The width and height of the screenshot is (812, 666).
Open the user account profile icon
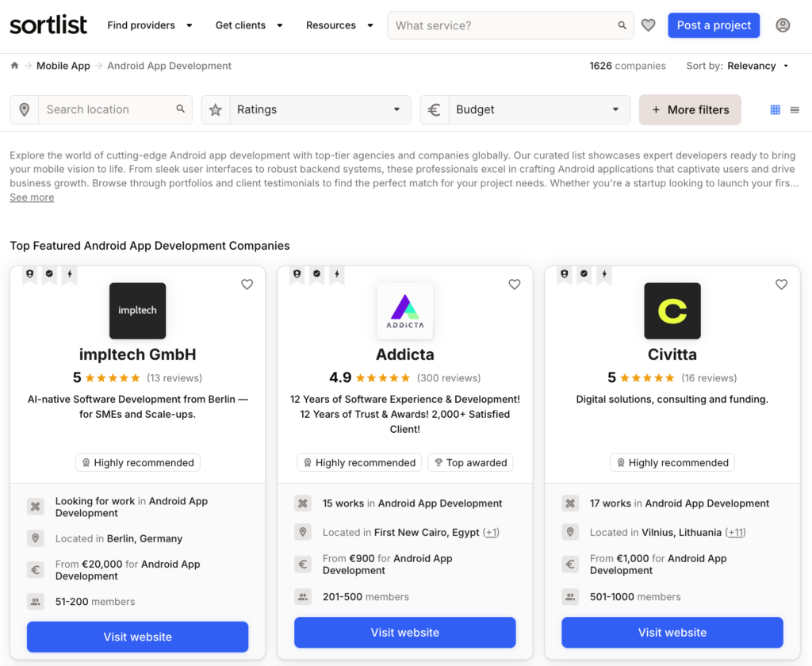tap(783, 25)
